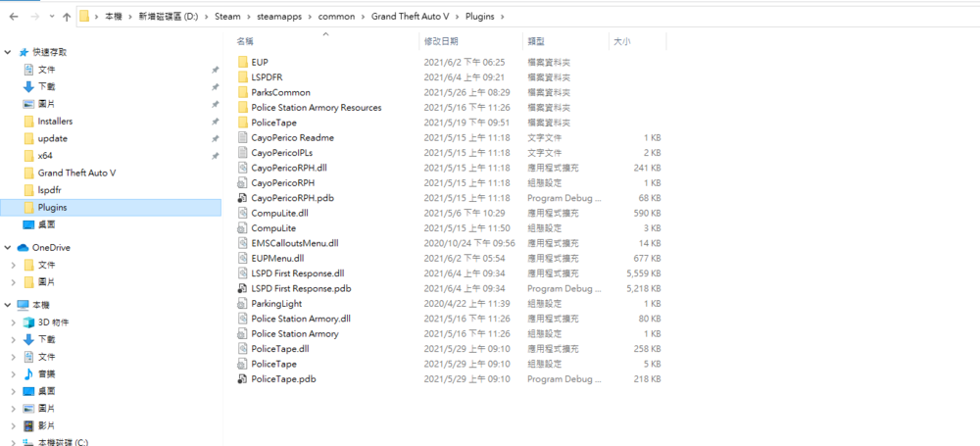
Task: Open Installers in Quick access sidebar
Action: point(55,122)
